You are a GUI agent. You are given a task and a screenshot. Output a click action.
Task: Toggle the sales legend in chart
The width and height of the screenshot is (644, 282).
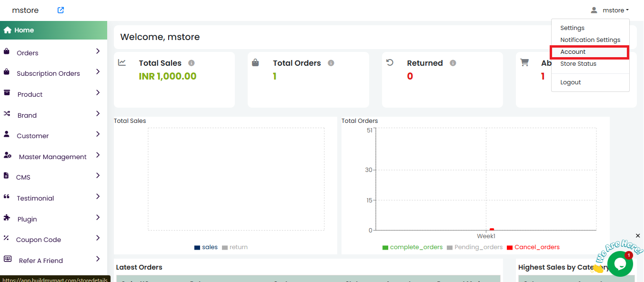click(x=206, y=247)
